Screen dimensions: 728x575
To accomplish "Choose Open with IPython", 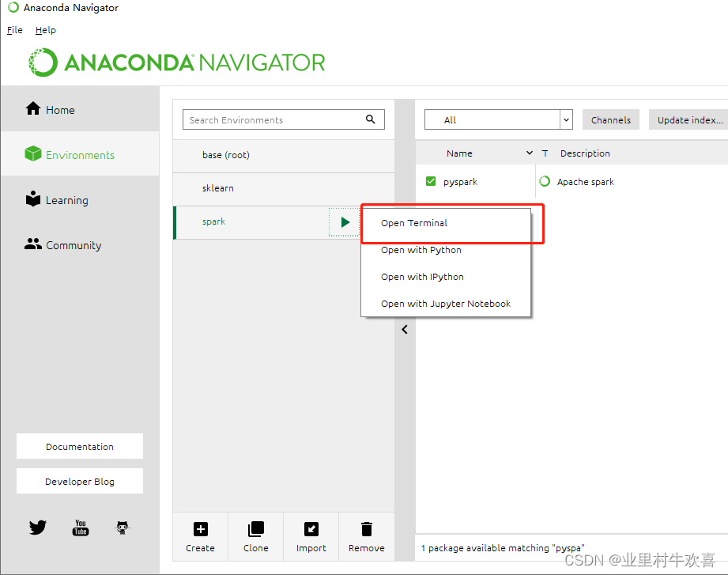I will (x=446, y=277).
